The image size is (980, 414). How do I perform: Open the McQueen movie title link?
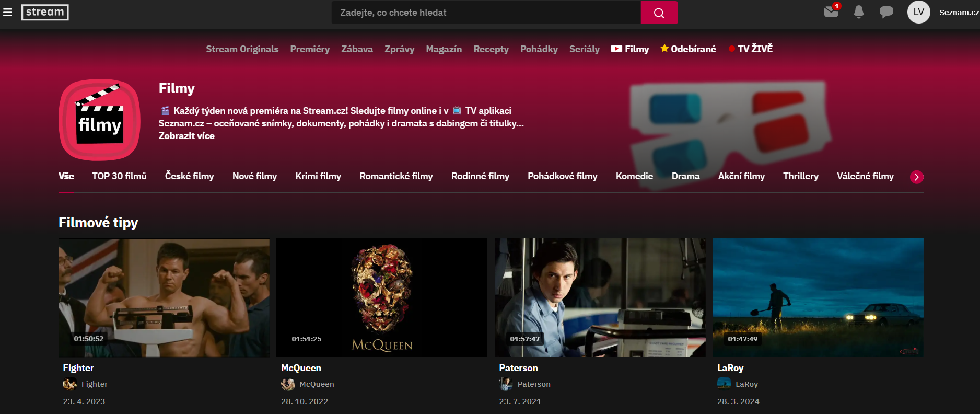(x=301, y=368)
